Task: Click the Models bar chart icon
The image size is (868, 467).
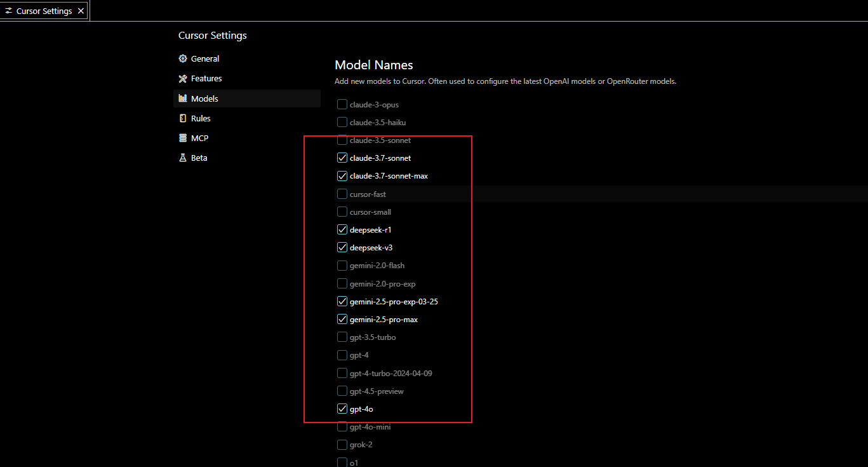Action: coord(183,98)
